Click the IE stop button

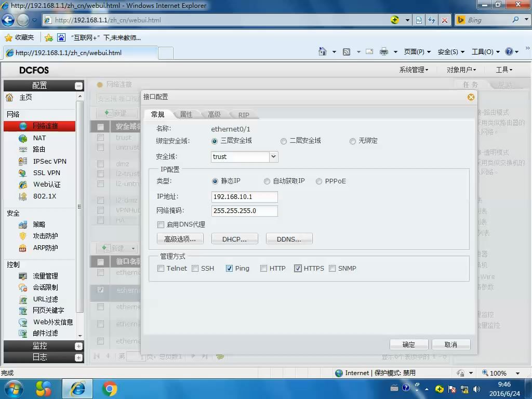click(x=444, y=20)
